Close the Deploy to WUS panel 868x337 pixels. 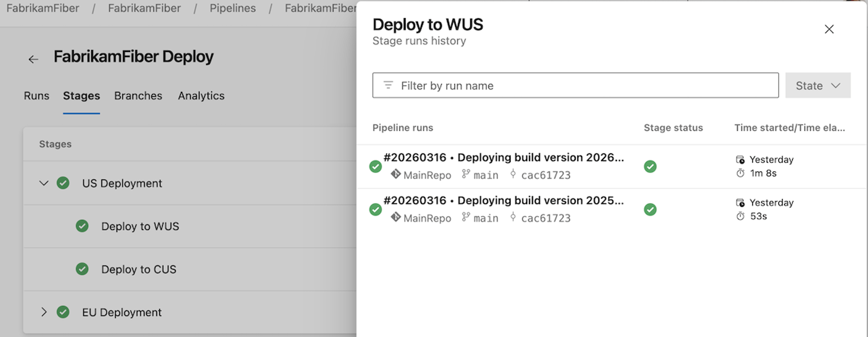pos(829,29)
